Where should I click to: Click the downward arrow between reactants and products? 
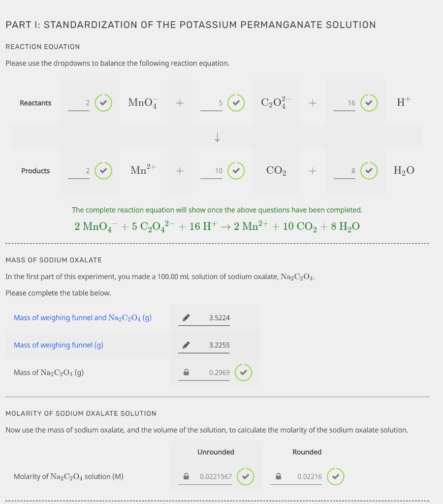[x=217, y=137]
